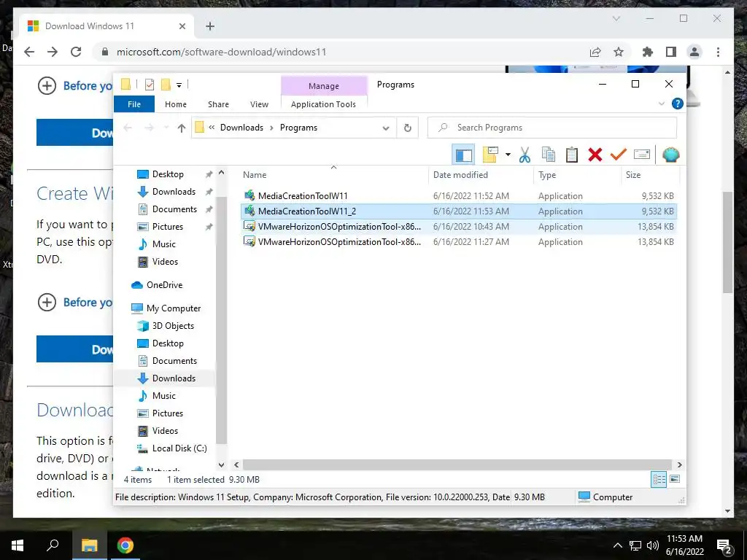This screenshot has height=560, width=747.
Task: Click the orange checkmark Properties icon
Action: click(x=619, y=155)
